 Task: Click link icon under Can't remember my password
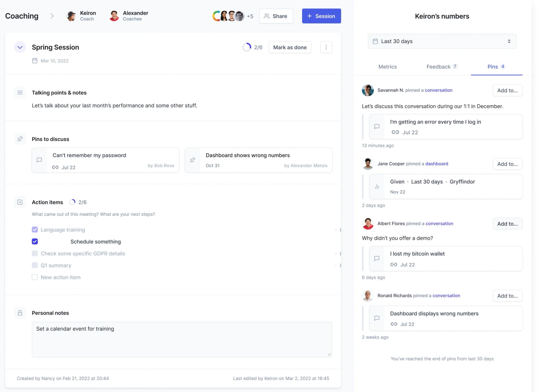click(55, 167)
